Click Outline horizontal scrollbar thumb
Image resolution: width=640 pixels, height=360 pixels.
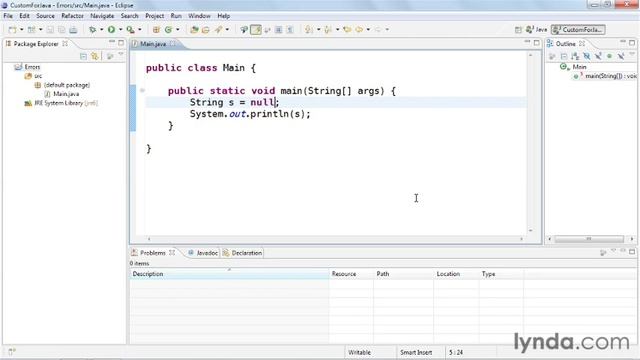pos(589,239)
